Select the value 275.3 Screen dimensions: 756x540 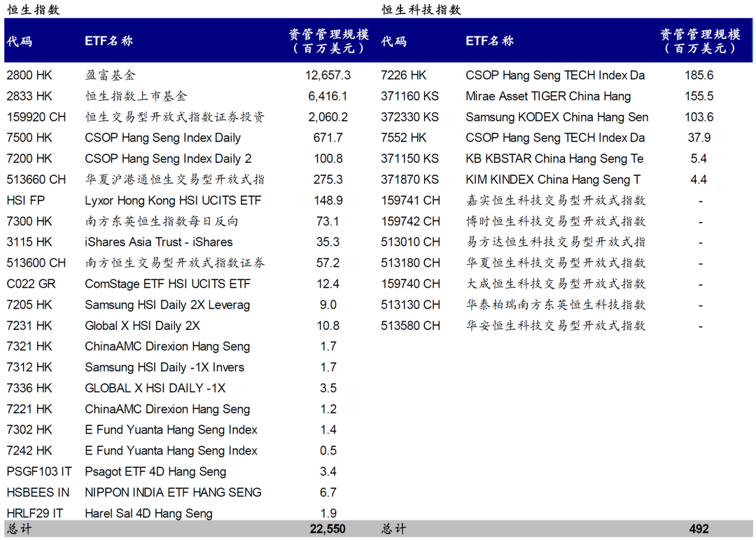(x=328, y=179)
